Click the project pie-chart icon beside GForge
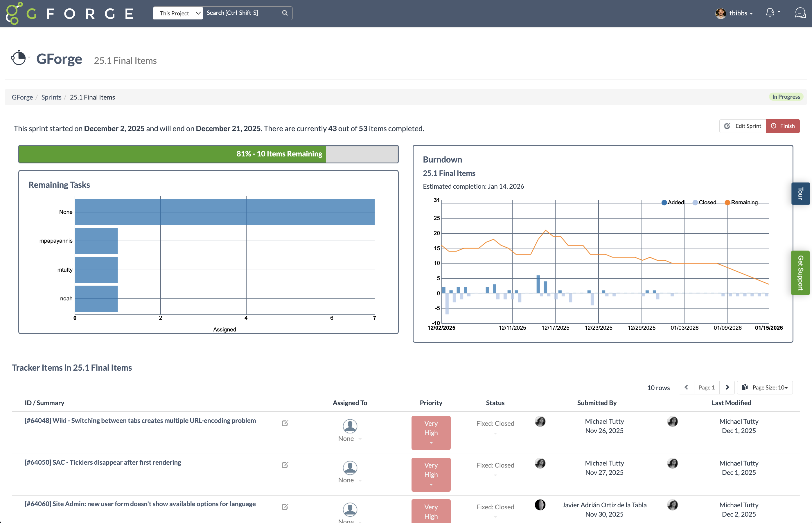The width and height of the screenshot is (812, 523). coord(19,58)
